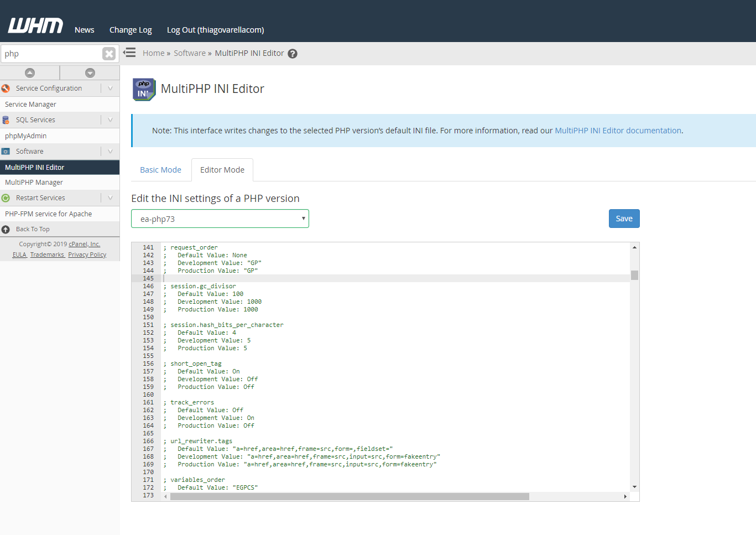Click the editor scroll up arrow

[634, 247]
